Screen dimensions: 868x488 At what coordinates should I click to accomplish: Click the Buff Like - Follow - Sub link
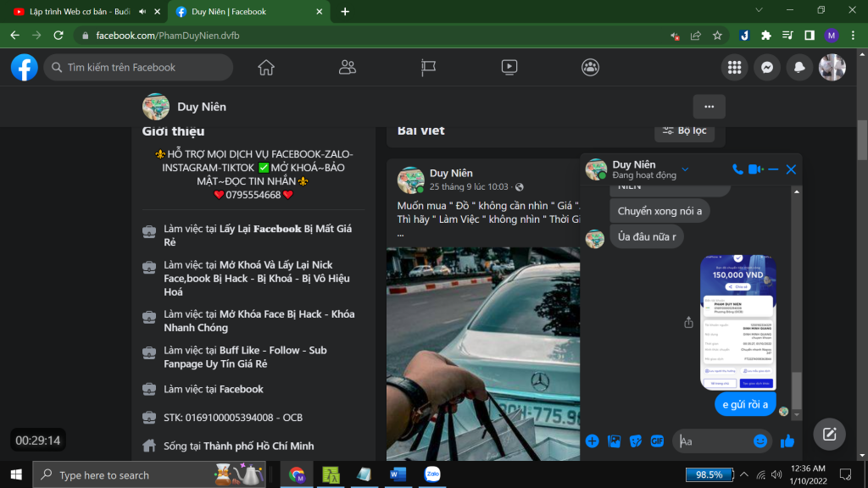click(x=245, y=357)
